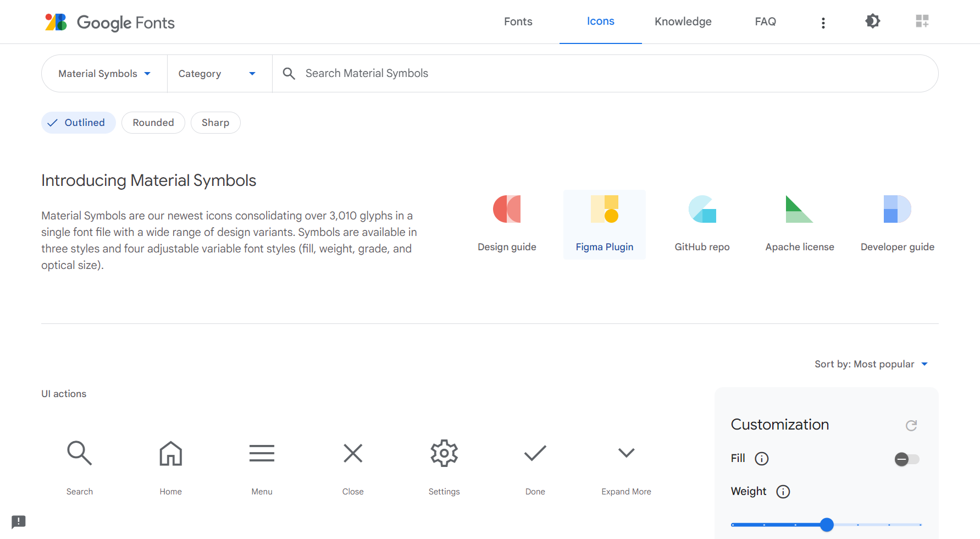Open the selected families grid icon
Screen dimensions: 980x539
point(922,21)
